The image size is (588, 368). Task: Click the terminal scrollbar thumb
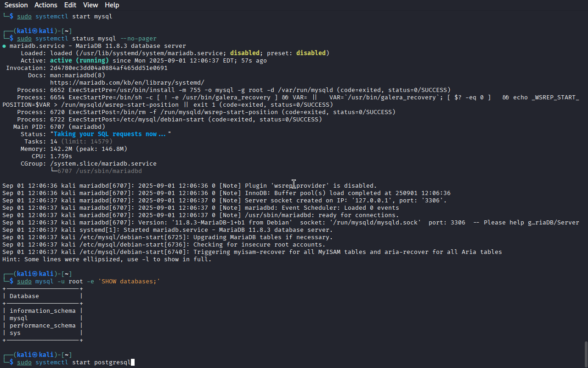pos(585,354)
